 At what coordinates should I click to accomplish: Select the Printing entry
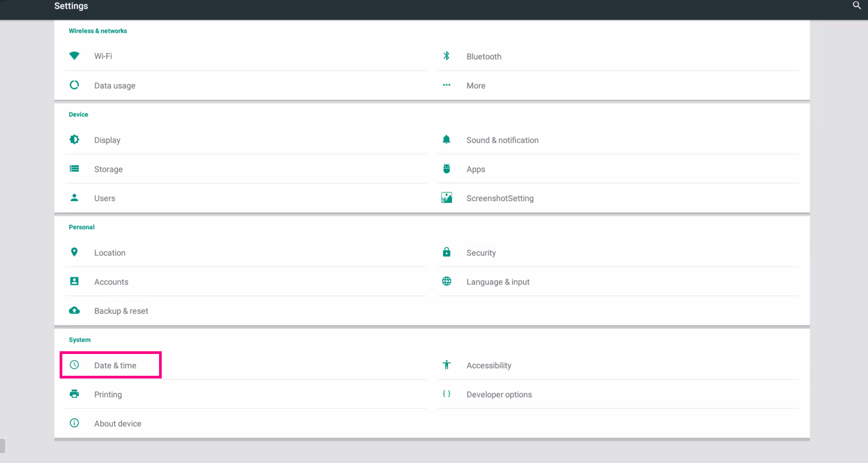click(x=108, y=395)
